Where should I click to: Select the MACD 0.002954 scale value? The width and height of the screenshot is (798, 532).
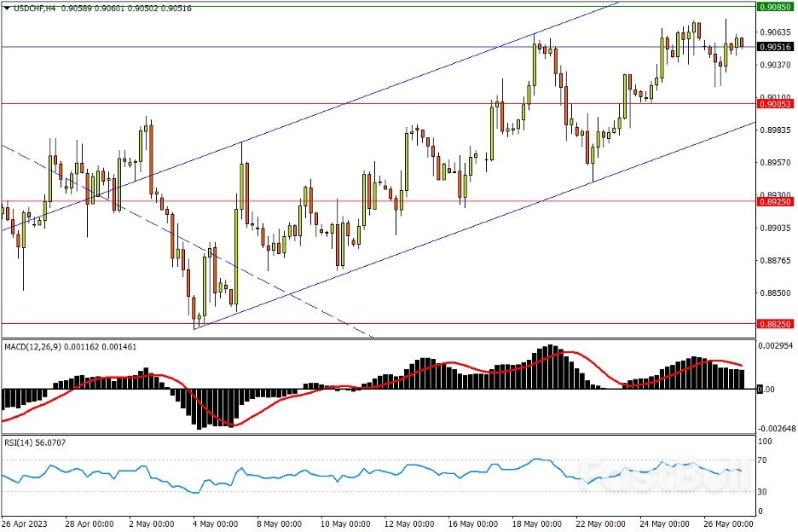pos(776,346)
